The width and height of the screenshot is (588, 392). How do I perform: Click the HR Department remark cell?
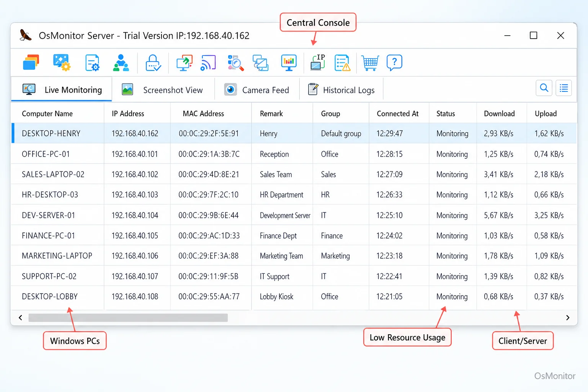click(281, 194)
